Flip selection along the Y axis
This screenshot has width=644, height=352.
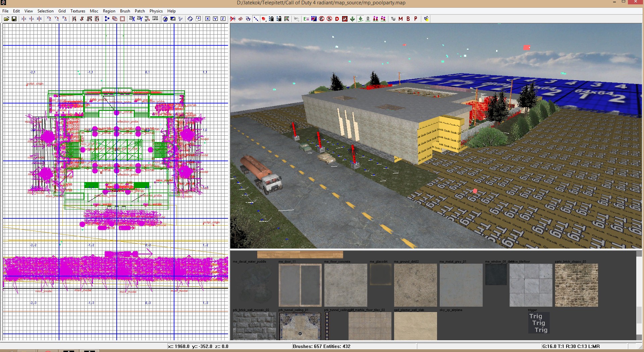tap(32, 19)
